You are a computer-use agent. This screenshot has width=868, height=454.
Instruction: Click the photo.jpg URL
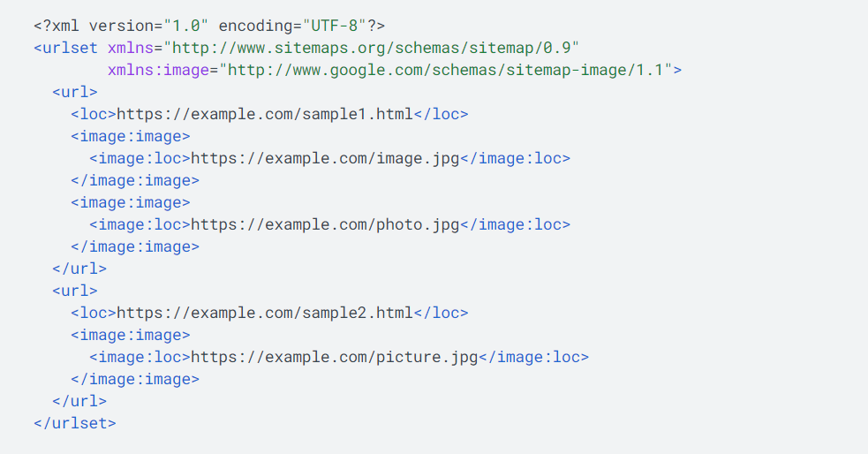(x=325, y=224)
